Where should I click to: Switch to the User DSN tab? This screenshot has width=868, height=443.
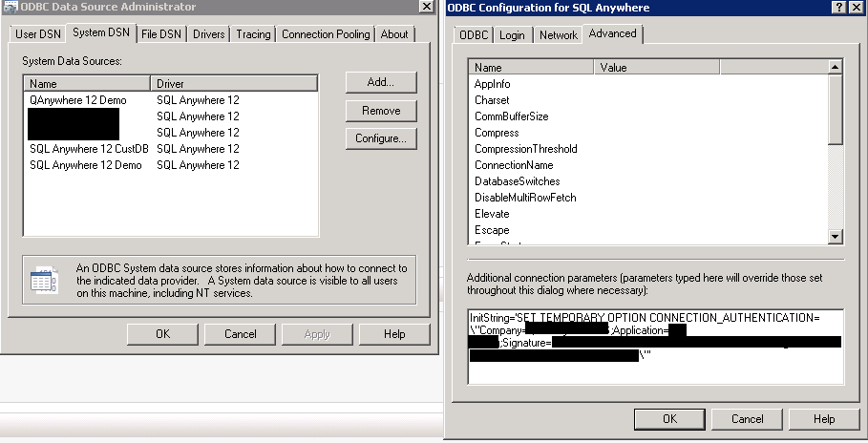click(x=37, y=33)
